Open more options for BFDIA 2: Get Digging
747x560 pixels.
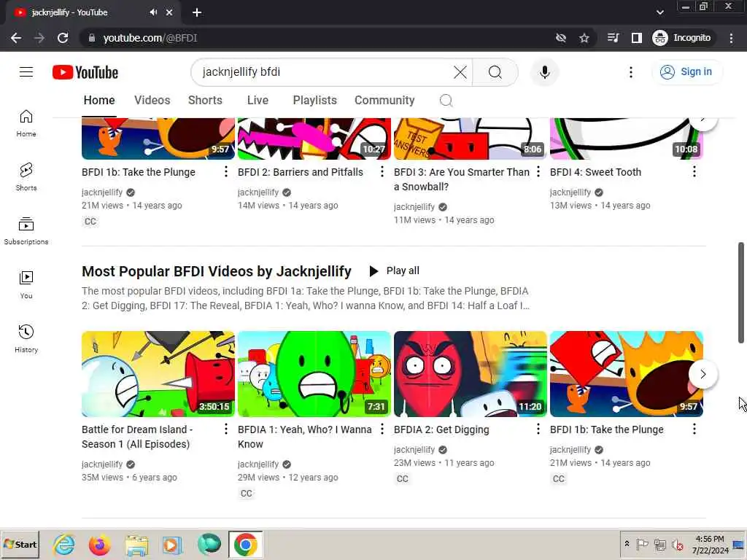coord(538,429)
